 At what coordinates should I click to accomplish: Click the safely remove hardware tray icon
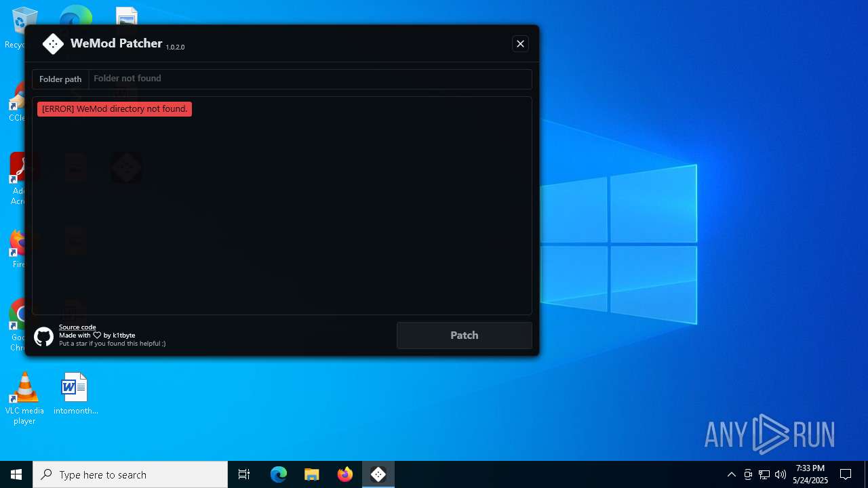pos(748,474)
